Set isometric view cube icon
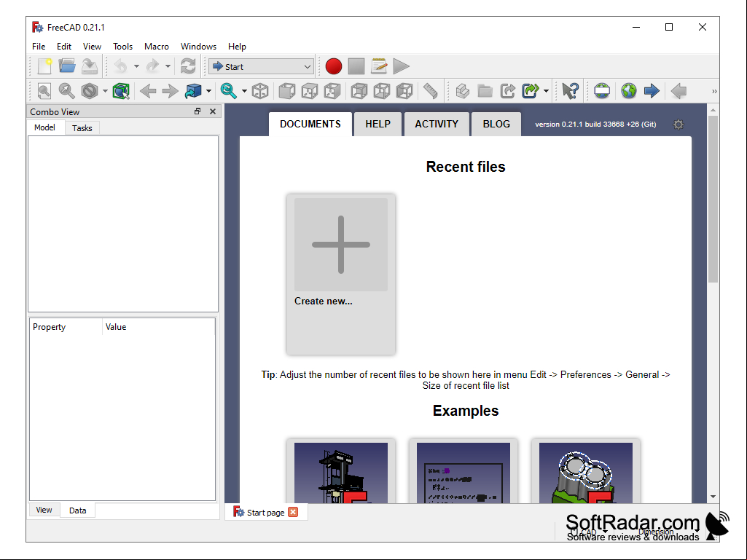Image resolution: width=747 pixels, height=560 pixels. [x=260, y=91]
